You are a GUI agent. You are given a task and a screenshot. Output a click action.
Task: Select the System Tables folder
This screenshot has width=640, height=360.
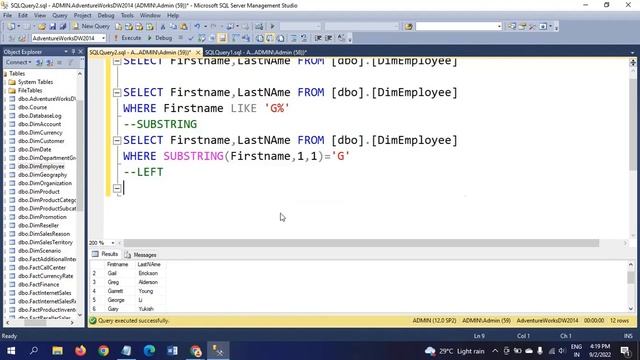[36, 82]
